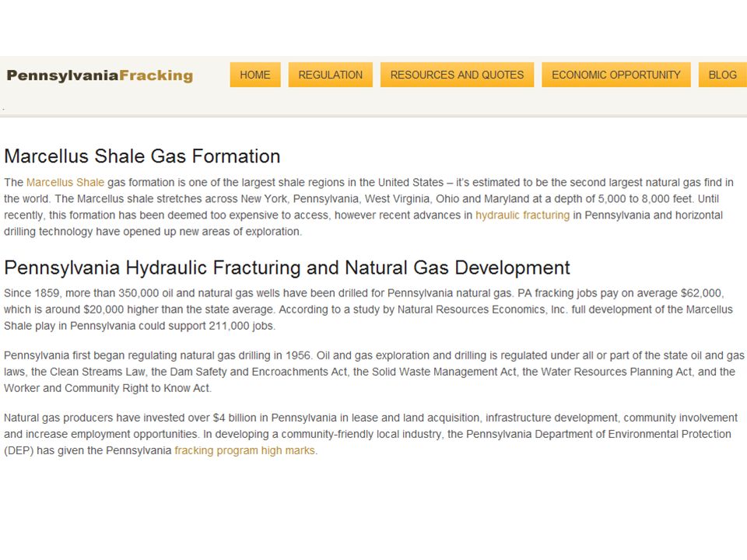Open RESOURCES AND QUOTES menu item
This screenshot has width=747, height=560.
tap(457, 75)
